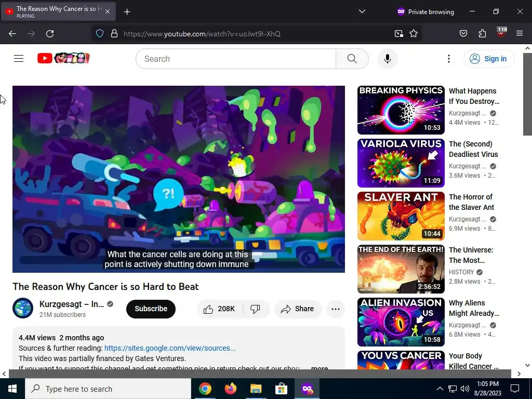The width and height of the screenshot is (532, 399).
Task: Pop out video to picture-in-picture
Action: click(398, 34)
